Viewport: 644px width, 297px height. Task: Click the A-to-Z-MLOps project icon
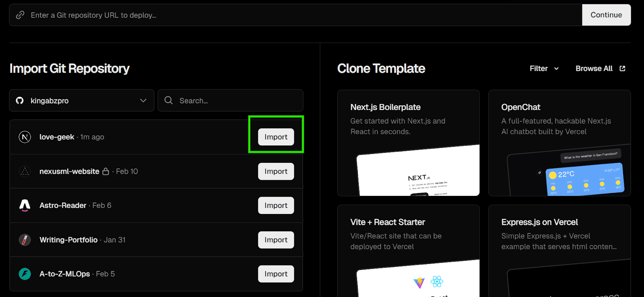click(x=25, y=274)
